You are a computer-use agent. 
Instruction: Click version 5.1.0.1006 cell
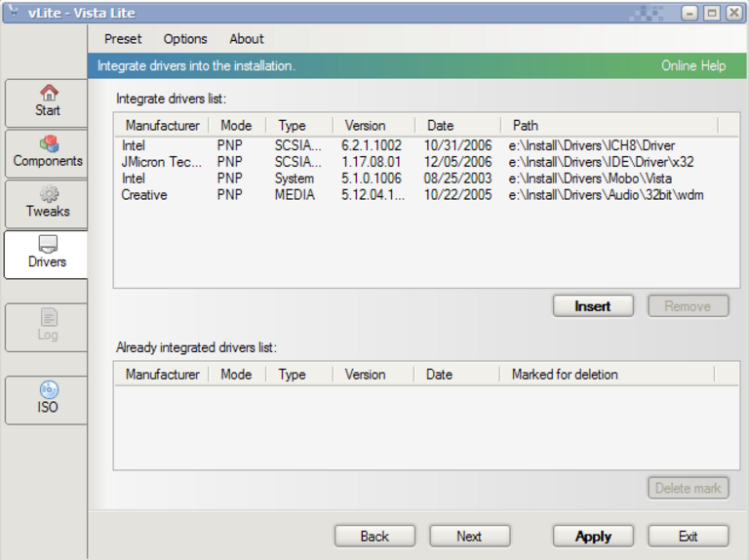[372, 179]
